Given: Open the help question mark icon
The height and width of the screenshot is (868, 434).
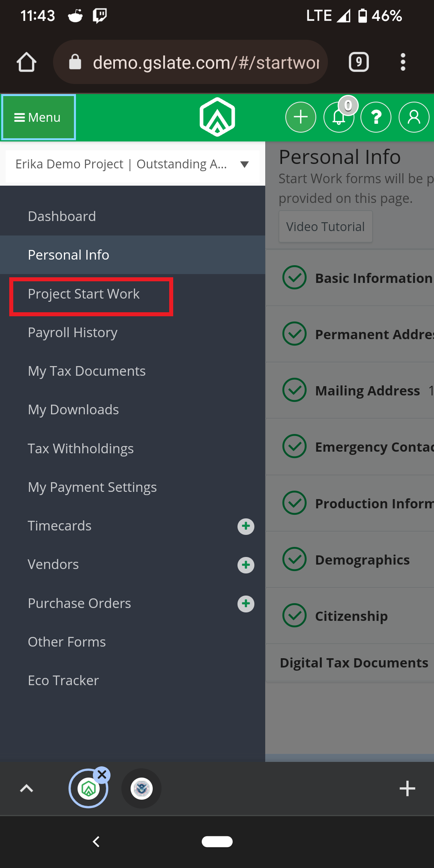Looking at the screenshot, I should tap(376, 117).
